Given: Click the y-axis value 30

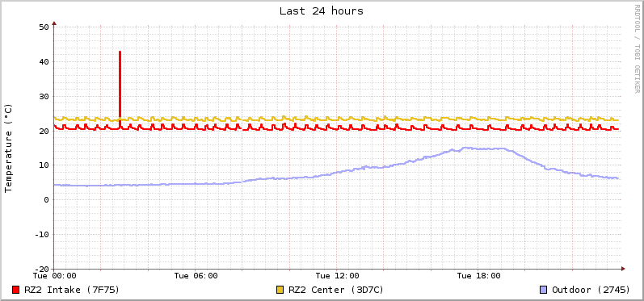Looking at the screenshot, I should click(44, 96).
